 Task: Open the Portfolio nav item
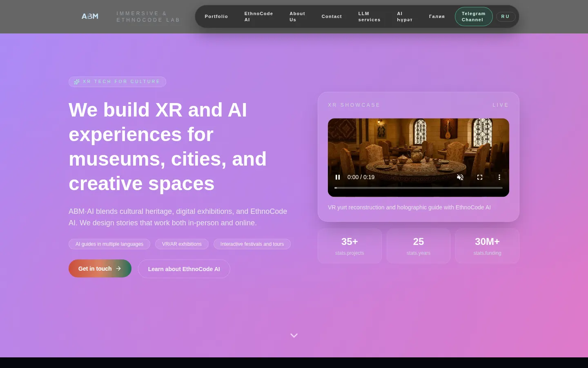[216, 16]
